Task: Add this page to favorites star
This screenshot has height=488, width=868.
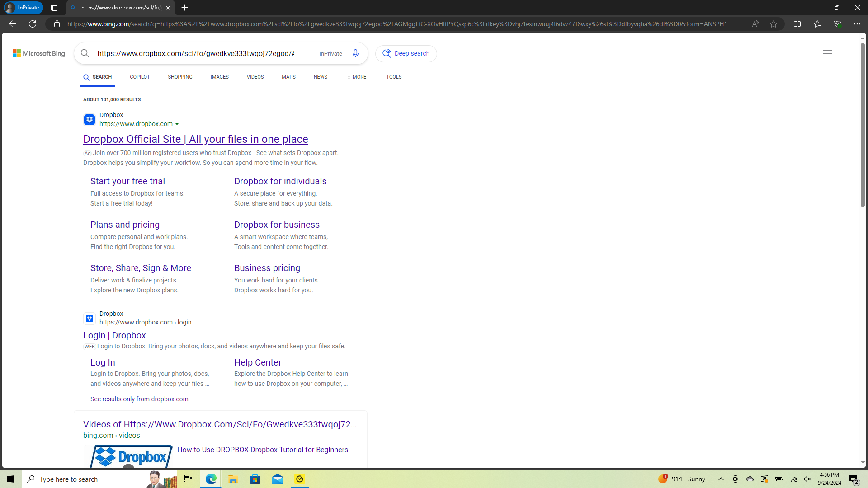Action: (774, 24)
